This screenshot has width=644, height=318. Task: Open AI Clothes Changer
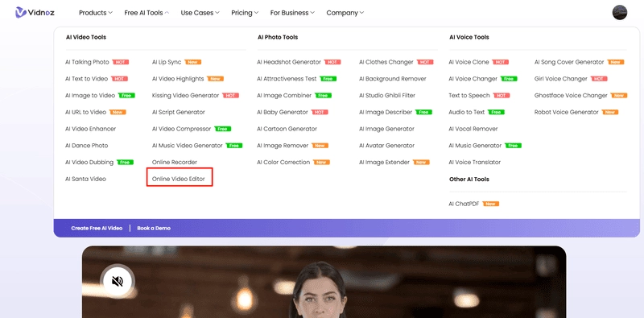[386, 62]
